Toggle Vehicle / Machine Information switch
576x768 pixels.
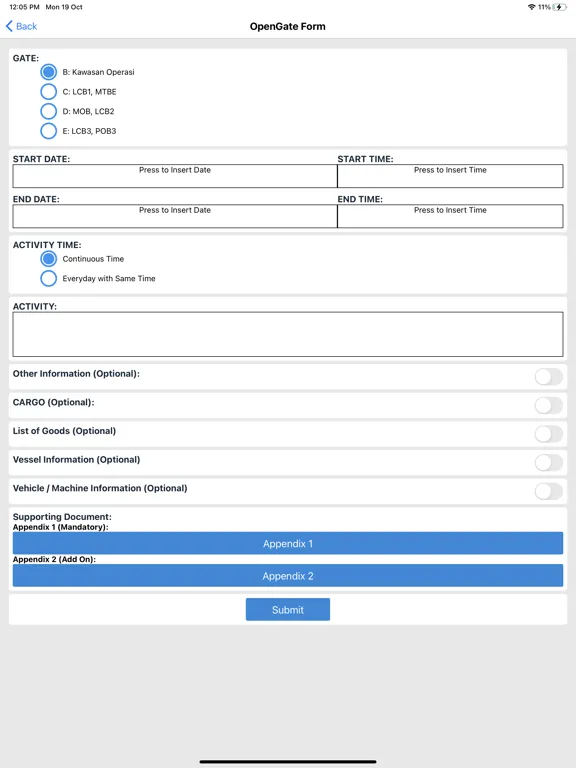click(x=549, y=491)
